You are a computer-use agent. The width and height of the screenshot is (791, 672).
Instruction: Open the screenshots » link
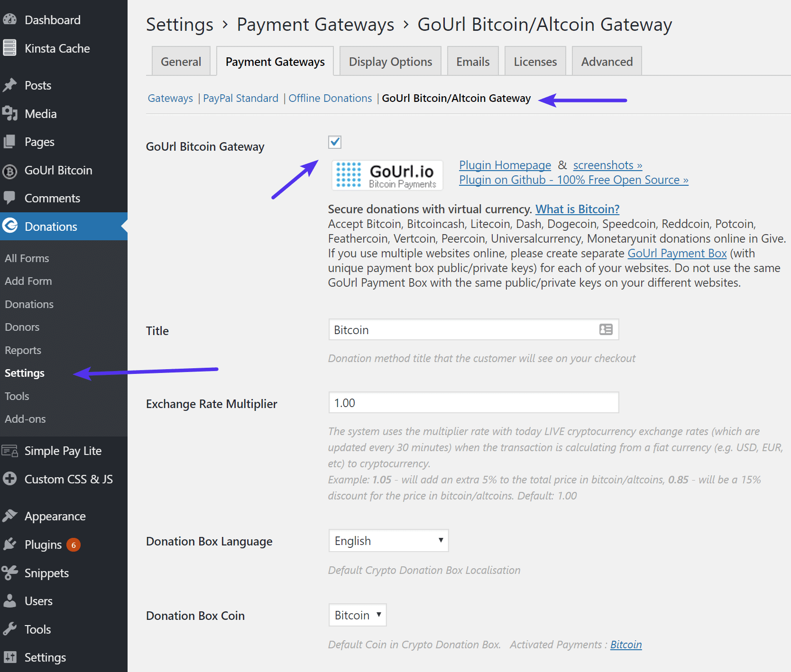coord(607,165)
